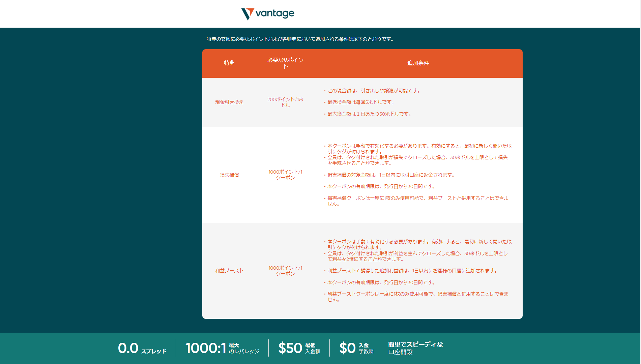Click 簡単でスピーディな口座開設 in the footer
This screenshot has width=641, height=364.
[x=415, y=348]
